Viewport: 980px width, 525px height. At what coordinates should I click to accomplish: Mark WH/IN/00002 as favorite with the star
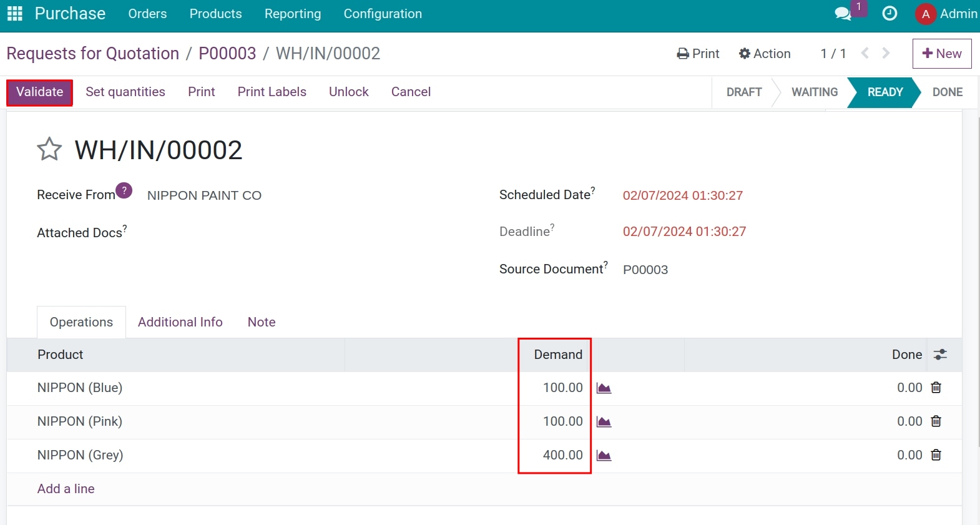(x=49, y=150)
